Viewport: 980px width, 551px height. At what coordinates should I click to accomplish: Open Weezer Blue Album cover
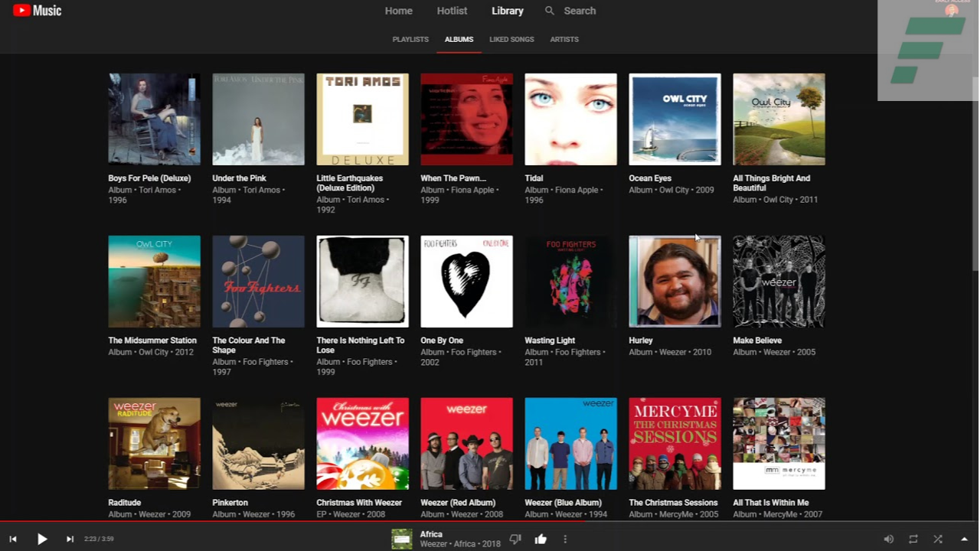coord(571,444)
